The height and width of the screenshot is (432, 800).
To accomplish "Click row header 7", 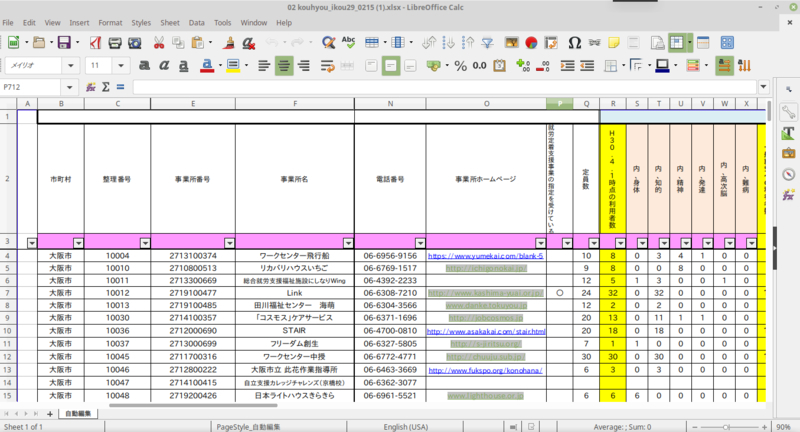I will pyautogui.click(x=8, y=293).
